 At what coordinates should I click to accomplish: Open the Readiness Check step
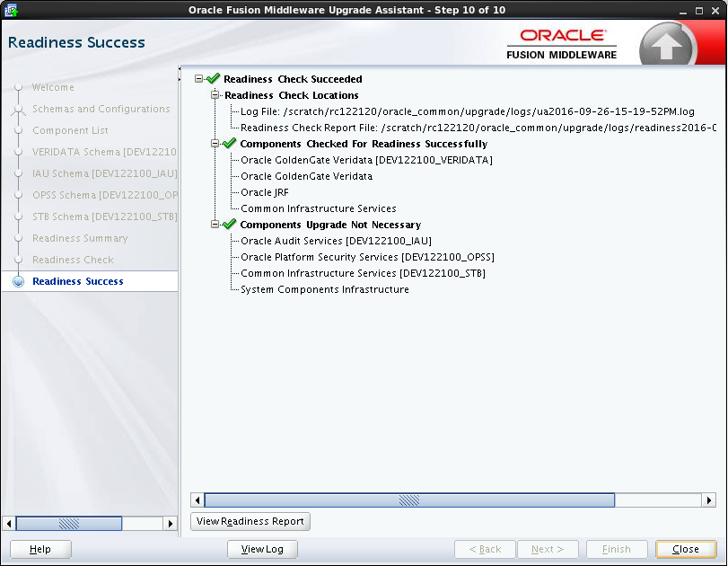point(73,260)
